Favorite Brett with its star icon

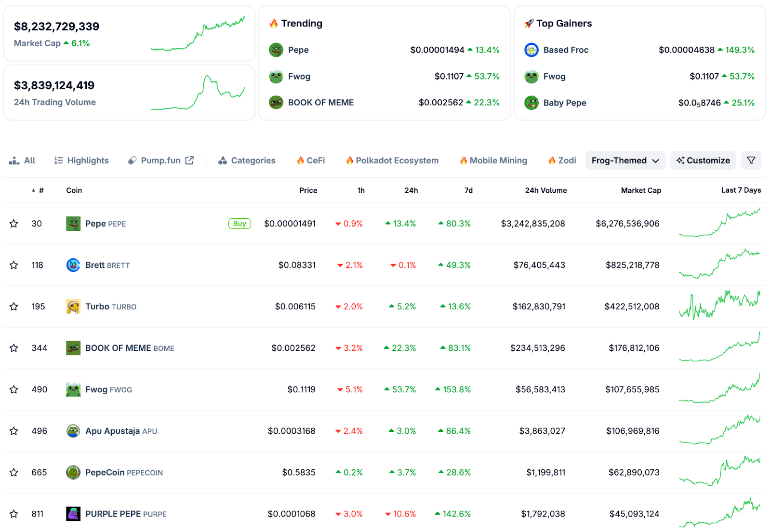14,265
